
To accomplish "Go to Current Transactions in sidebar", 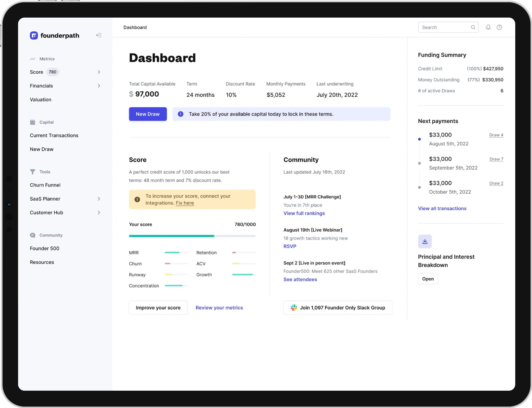I will click(54, 135).
